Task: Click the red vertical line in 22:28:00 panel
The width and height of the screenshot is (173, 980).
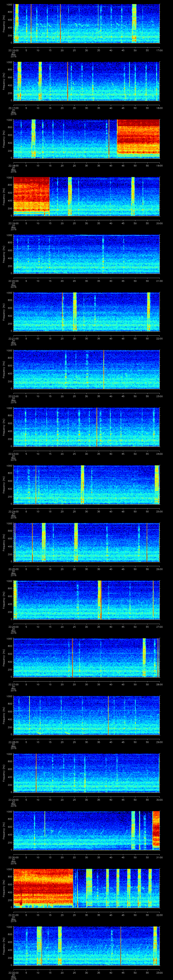Action: [x=108, y=715]
